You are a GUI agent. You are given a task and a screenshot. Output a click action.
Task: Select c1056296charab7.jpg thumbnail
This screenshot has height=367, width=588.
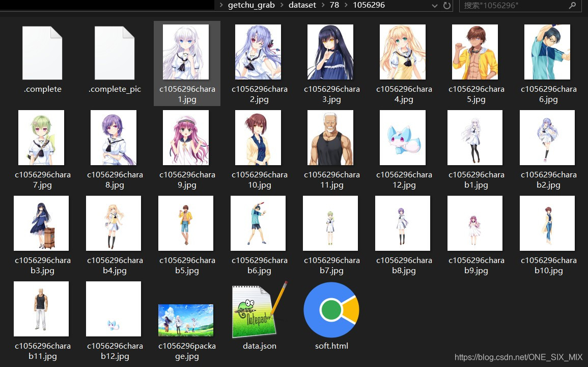(330, 223)
